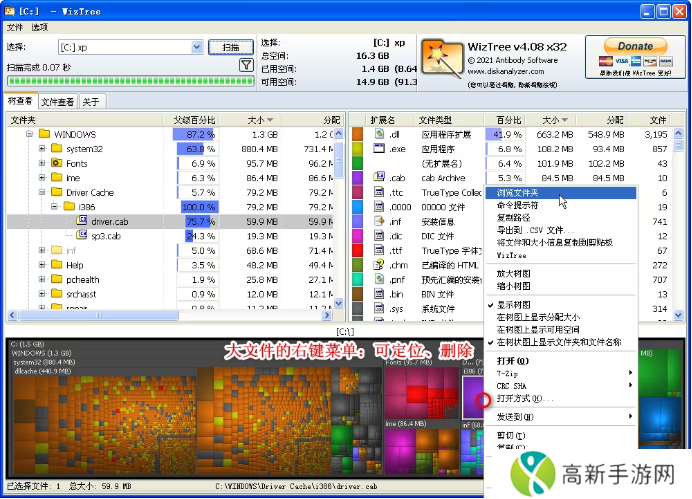Switch to the 文件查看 tab
The image size is (692, 499).
58,102
